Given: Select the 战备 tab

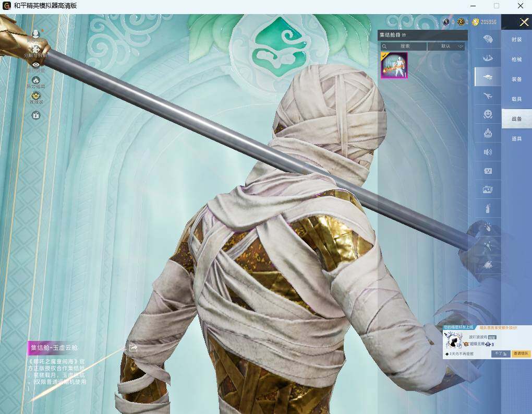Looking at the screenshot, I should click(516, 119).
